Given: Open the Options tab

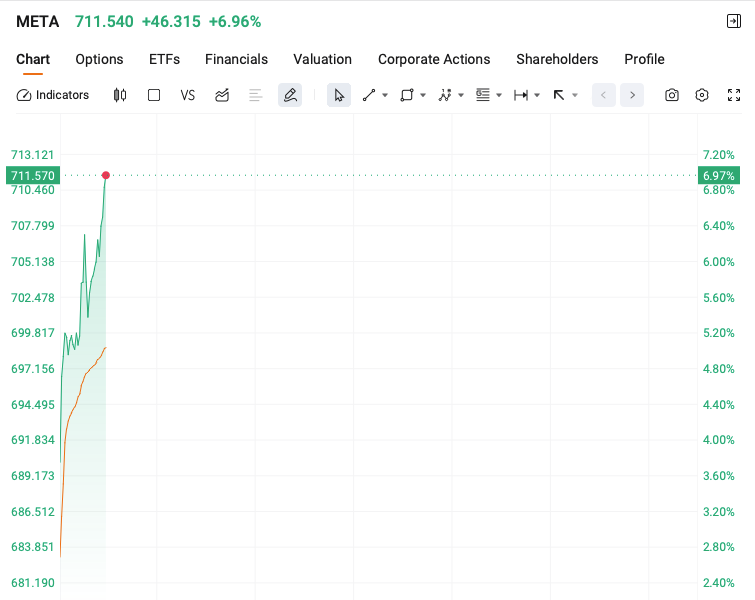Looking at the screenshot, I should click(x=99, y=59).
